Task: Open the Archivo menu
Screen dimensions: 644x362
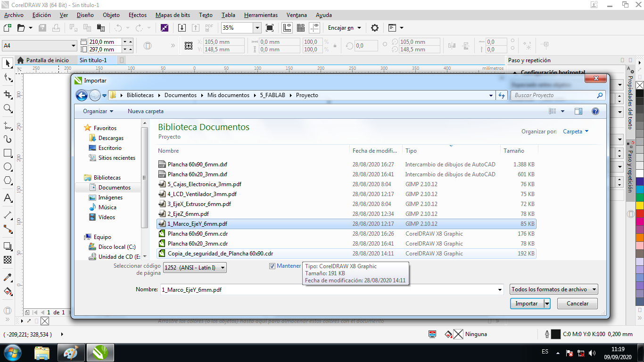Action: coord(14,15)
